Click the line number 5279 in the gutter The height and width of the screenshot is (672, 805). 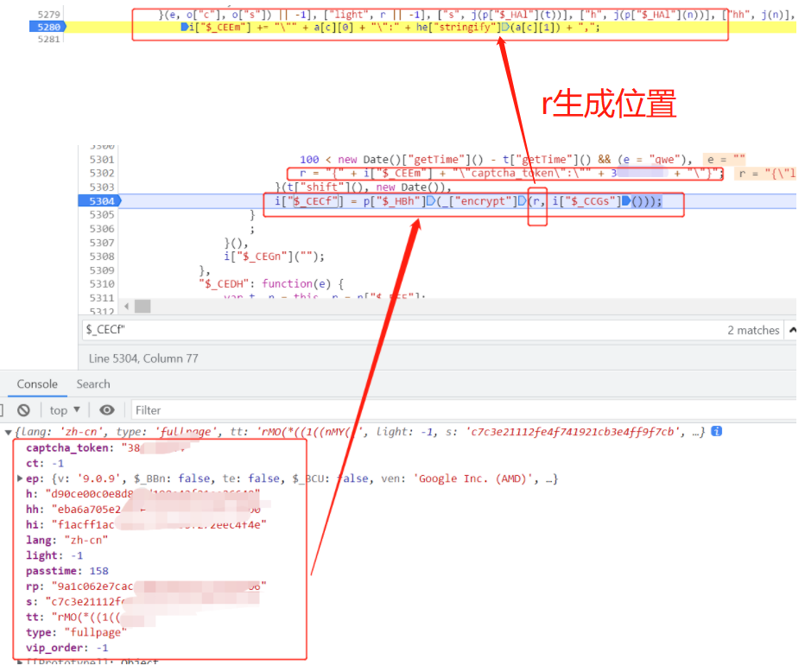pyautogui.click(x=48, y=15)
